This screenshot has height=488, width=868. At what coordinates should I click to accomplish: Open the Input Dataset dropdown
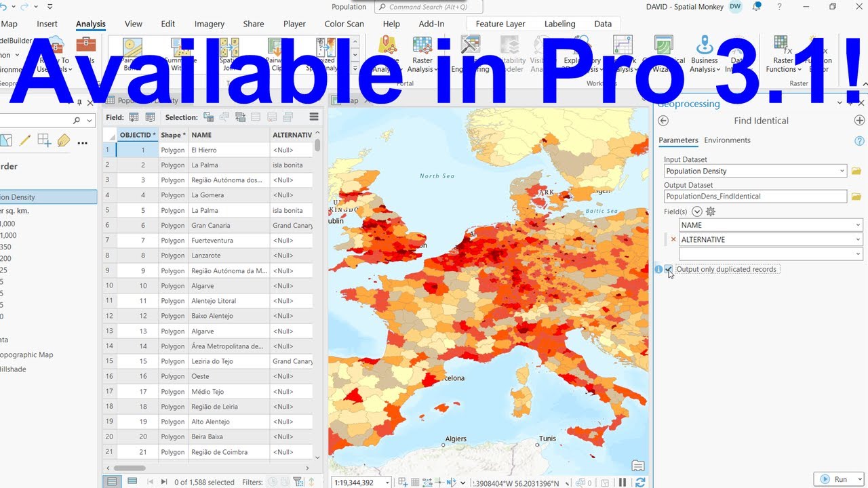[x=842, y=171]
